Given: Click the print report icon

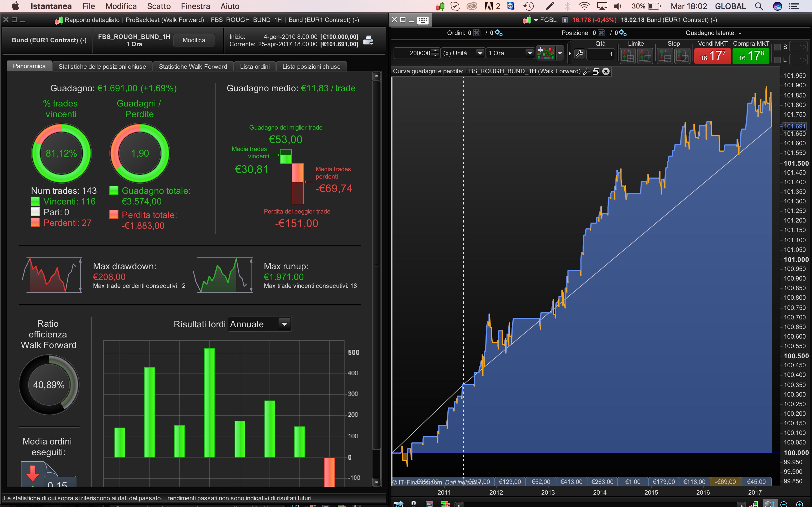Looking at the screenshot, I should 368,40.
